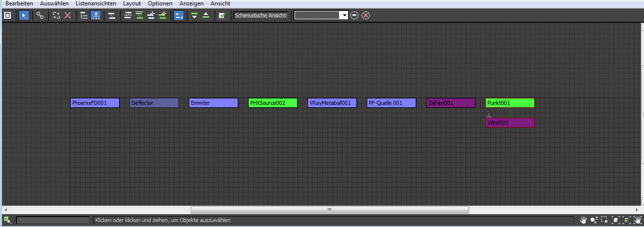Open the Anzeigen menu
The width and height of the screenshot is (644, 227).
[x=191, y=3]
